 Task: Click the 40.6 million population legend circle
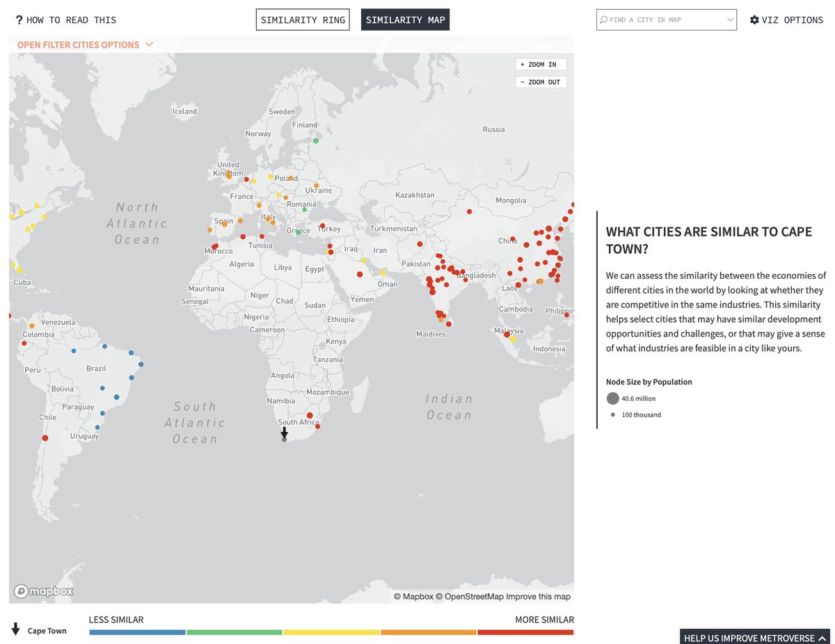612,399
